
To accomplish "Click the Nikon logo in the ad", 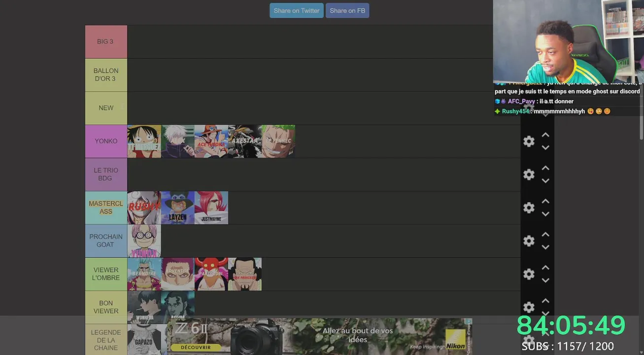I will (x=455, y=339).
